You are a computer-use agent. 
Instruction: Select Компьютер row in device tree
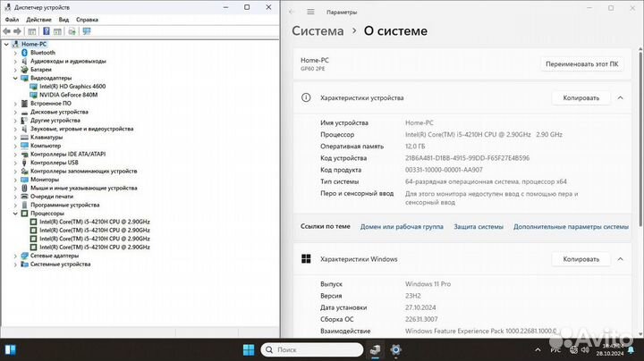point(46,146)
